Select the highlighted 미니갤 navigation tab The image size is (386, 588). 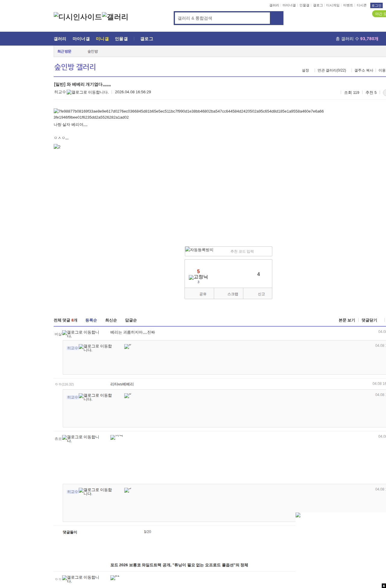(x=102, y=39)
